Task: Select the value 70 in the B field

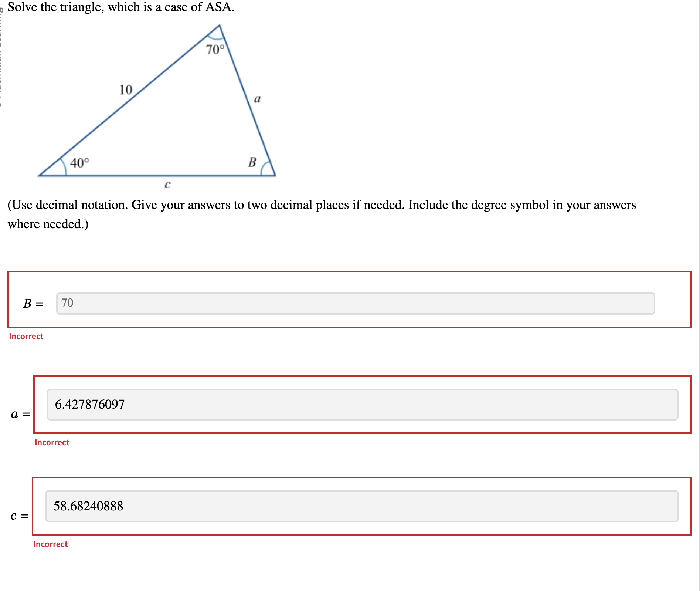Action: point(67,303)
